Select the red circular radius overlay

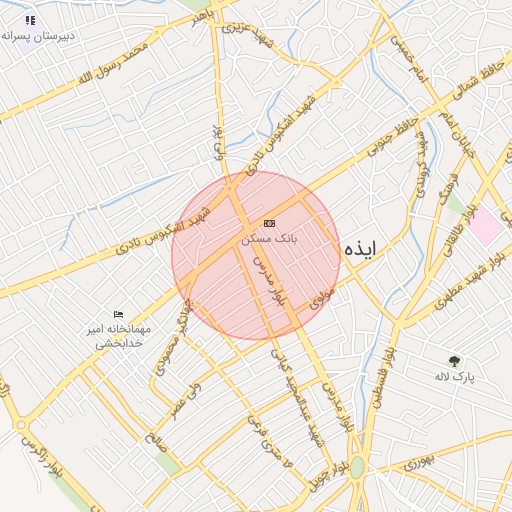[x=256, y=256]
